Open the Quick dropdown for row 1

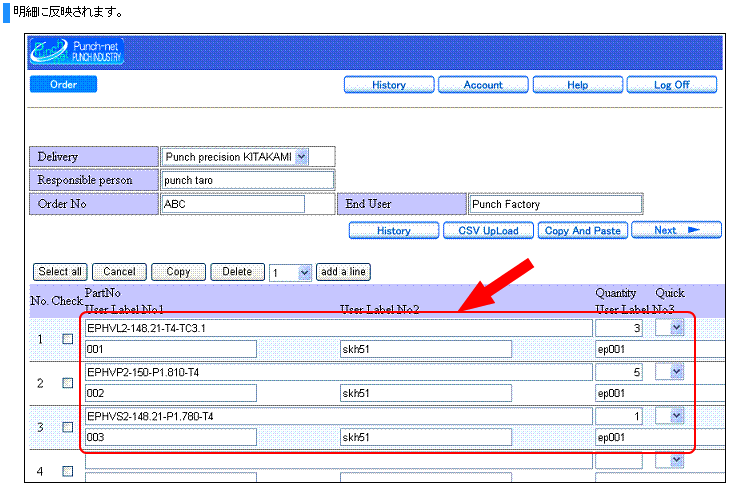(x=669, y=327)
